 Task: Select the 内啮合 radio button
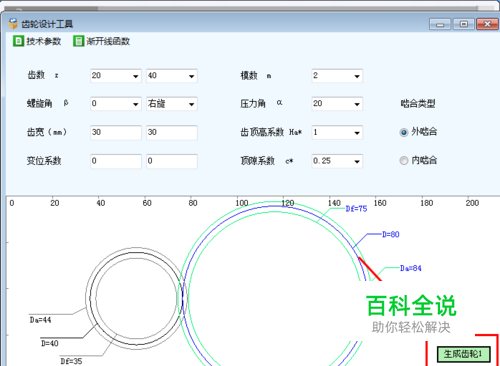404,161
